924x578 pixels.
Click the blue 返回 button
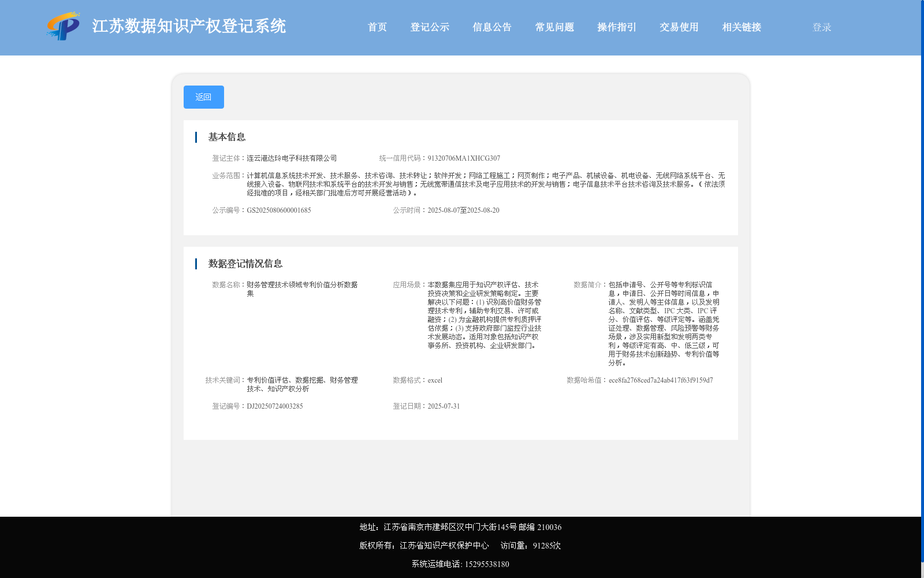click(x=204, y=97)
